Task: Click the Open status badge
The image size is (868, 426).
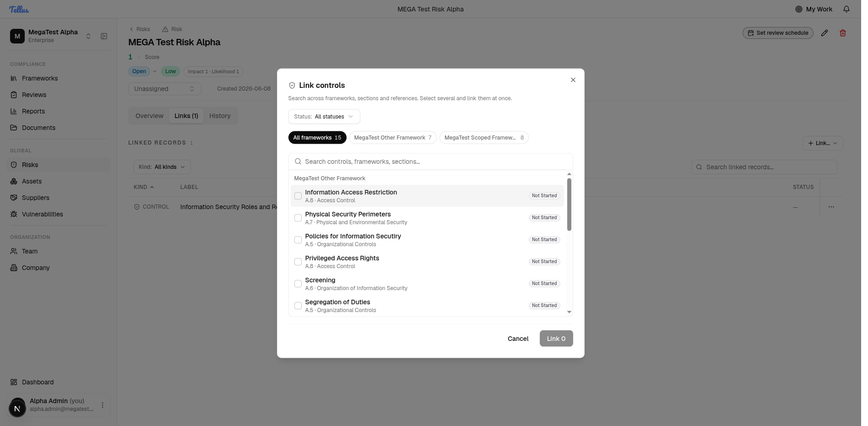Action: [139, 71]
